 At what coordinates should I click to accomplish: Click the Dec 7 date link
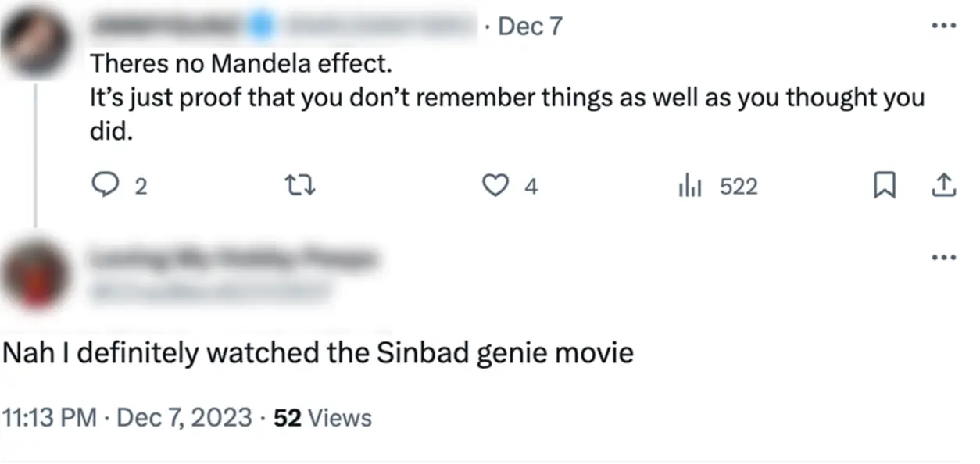[x=530, y=27]
